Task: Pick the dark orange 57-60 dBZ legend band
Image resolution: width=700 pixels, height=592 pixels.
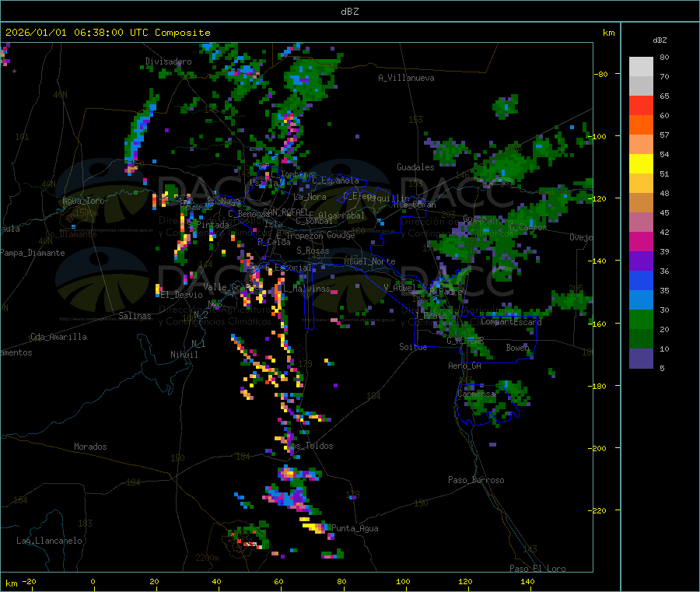Action: click(641, 125)
